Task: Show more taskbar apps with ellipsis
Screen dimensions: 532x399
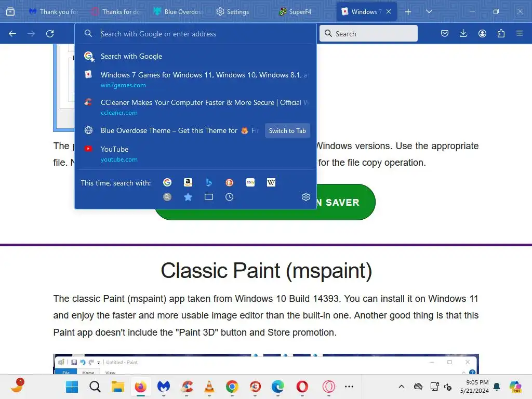Action: point(349,387)
